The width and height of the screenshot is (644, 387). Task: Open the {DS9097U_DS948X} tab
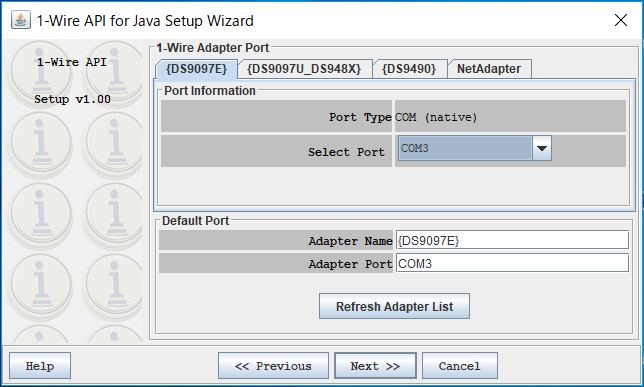coord(304,69)
